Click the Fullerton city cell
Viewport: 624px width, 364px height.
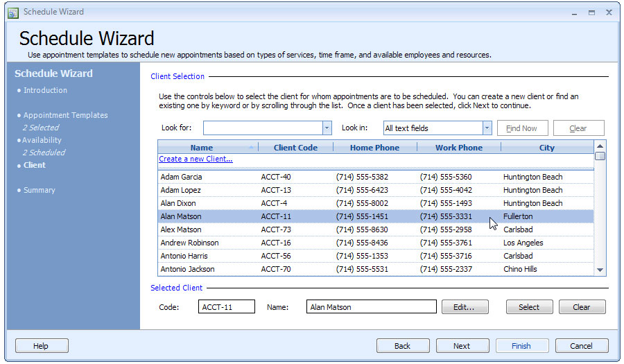(x=518, y=216)
